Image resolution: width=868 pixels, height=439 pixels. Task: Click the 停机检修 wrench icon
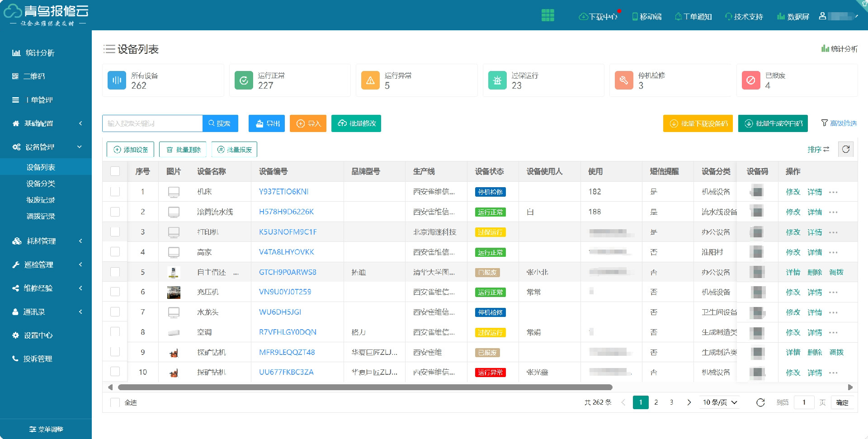[623, 80]
